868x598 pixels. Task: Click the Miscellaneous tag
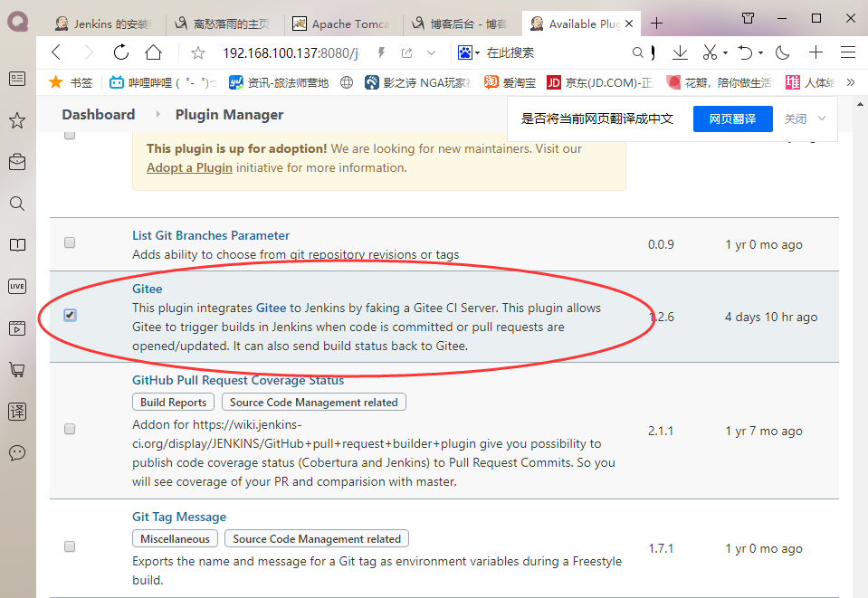click(175, 539)
